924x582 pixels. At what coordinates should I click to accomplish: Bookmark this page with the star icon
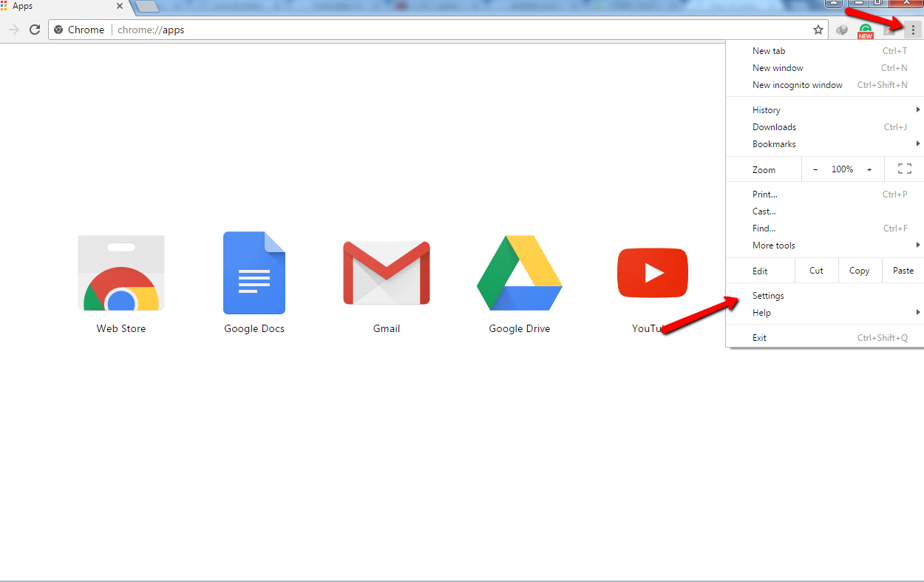[x=818, y=30]
